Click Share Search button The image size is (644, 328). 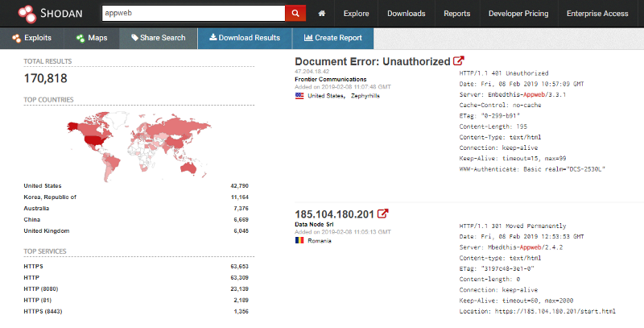[x=159, y=38]
